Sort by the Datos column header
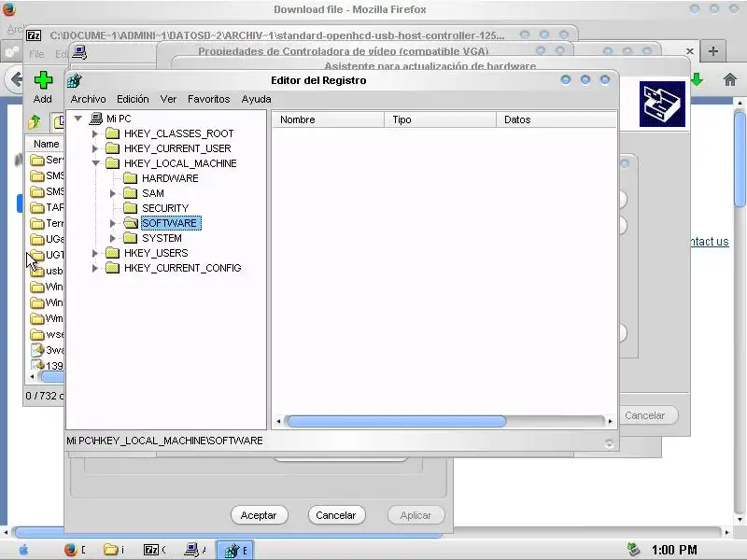Image resolution: width=747 pixels, height=560 pixels. (x=557, y=119)
